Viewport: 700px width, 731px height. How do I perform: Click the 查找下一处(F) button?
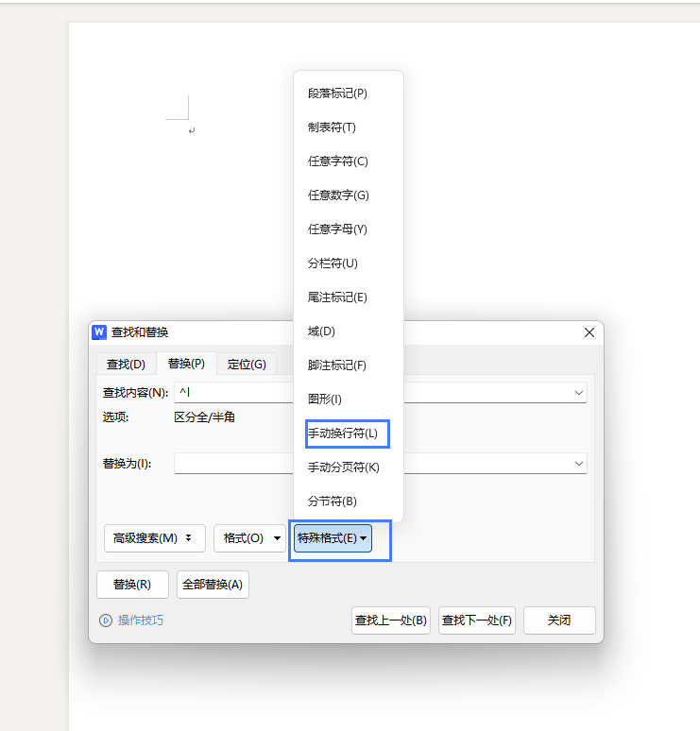point(476,620)
